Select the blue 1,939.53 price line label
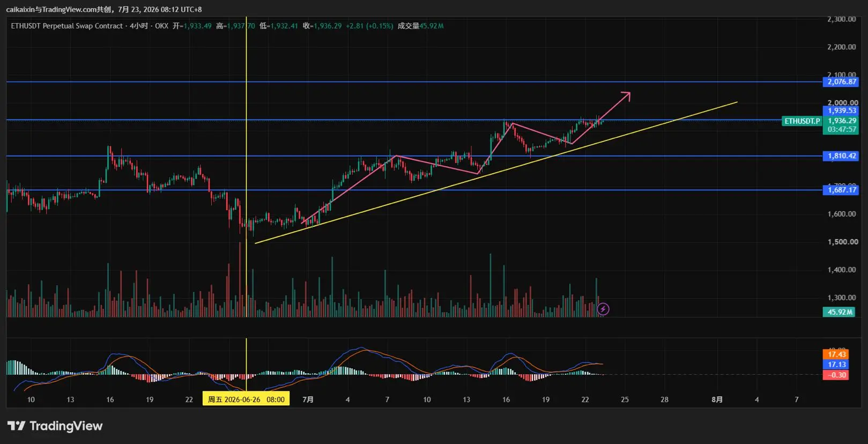Viewport: 868px width, 444px height. (841, 111)
